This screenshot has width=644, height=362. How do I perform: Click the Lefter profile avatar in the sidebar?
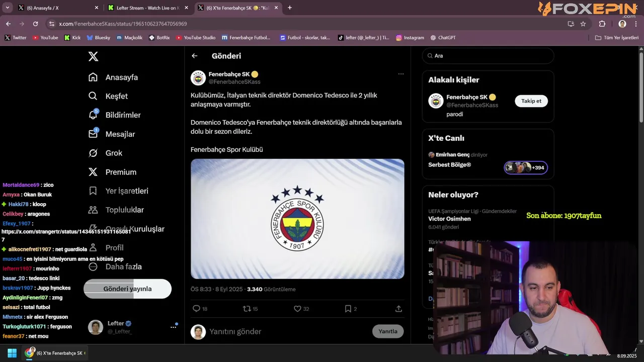[x=96, y=327]
